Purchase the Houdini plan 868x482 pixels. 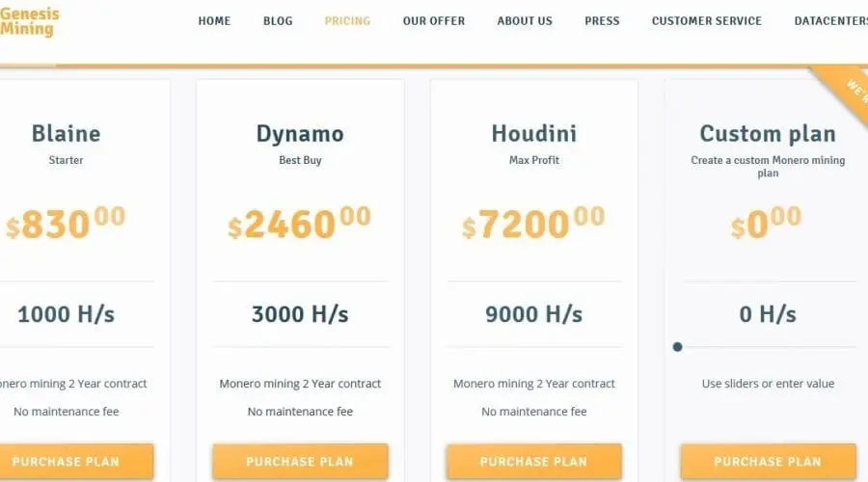point(534,461)
